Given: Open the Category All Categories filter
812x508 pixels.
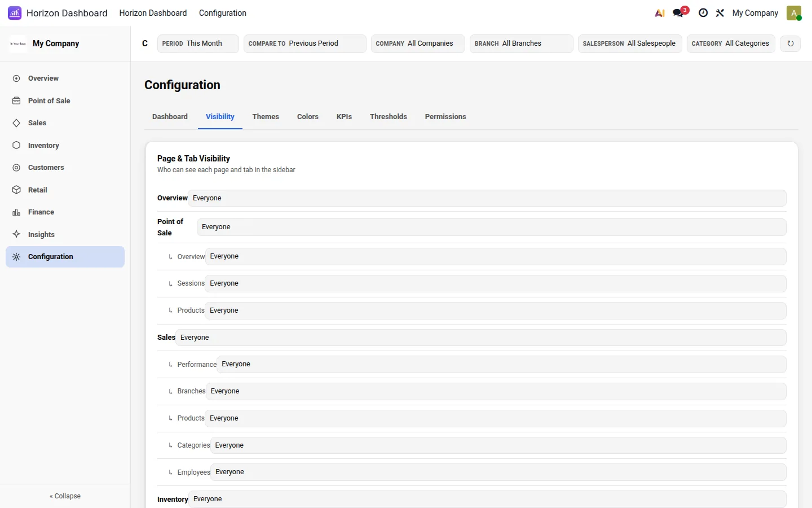Looking at the screenshot, I should click(x=731, y=43).
